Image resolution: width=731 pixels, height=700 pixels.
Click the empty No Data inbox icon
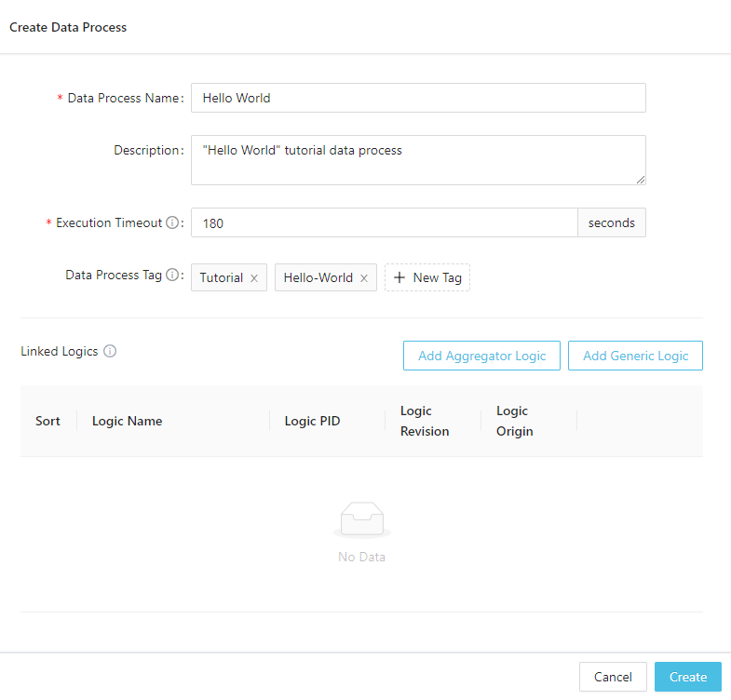coord(361,519)
